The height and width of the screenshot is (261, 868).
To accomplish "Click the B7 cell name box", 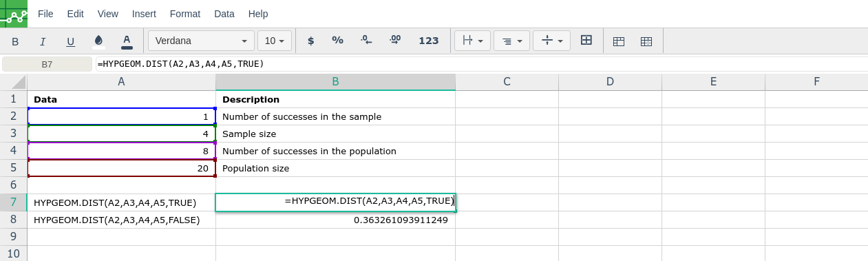I will point(47,64).
